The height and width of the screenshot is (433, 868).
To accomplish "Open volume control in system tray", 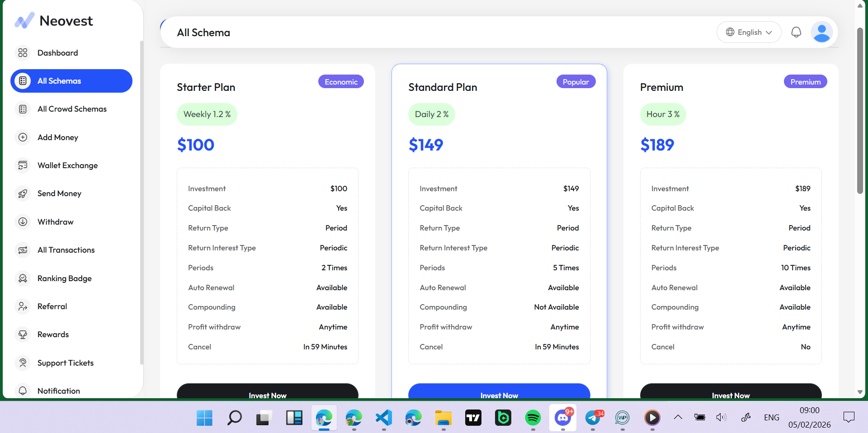I will (721, 417).
